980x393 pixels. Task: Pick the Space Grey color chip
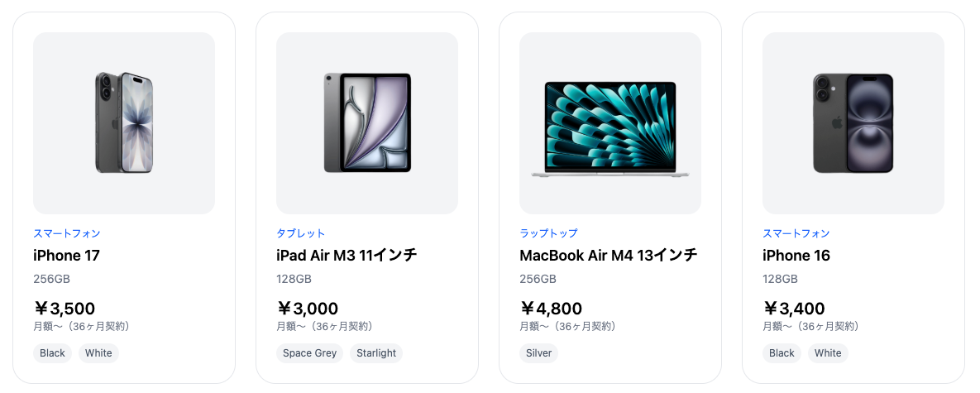tap(309, 353)
